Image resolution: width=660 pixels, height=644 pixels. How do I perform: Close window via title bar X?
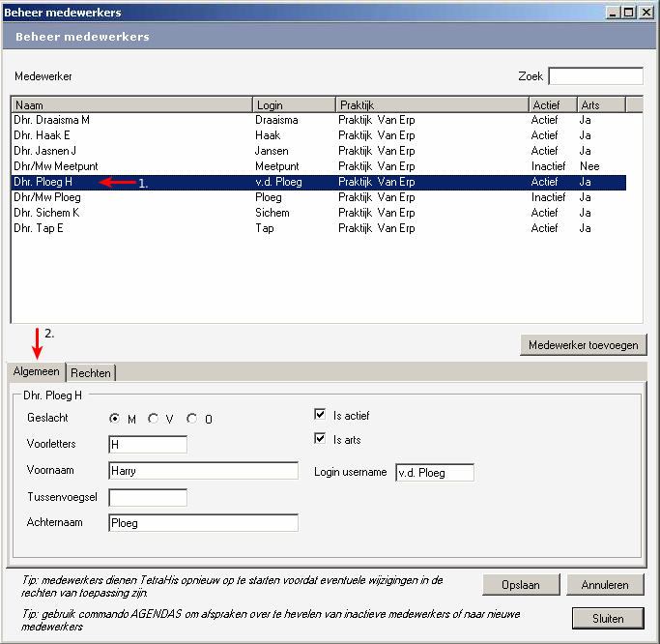646,12
